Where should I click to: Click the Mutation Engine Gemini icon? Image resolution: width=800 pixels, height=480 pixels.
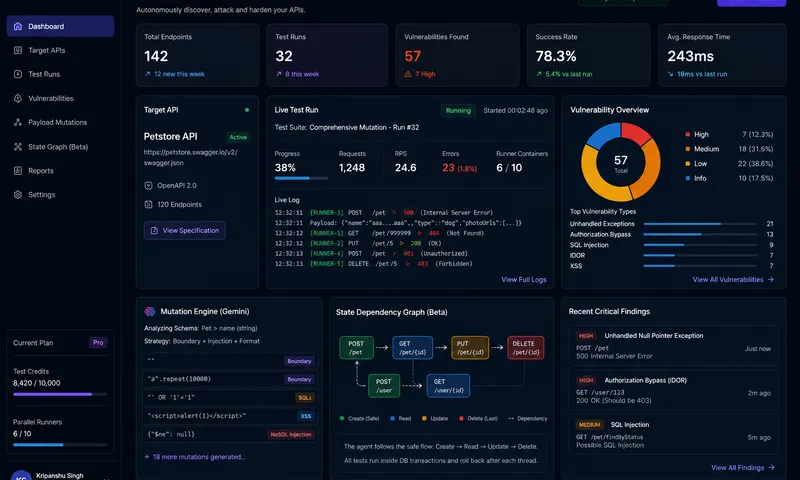(x=149, y=311)
